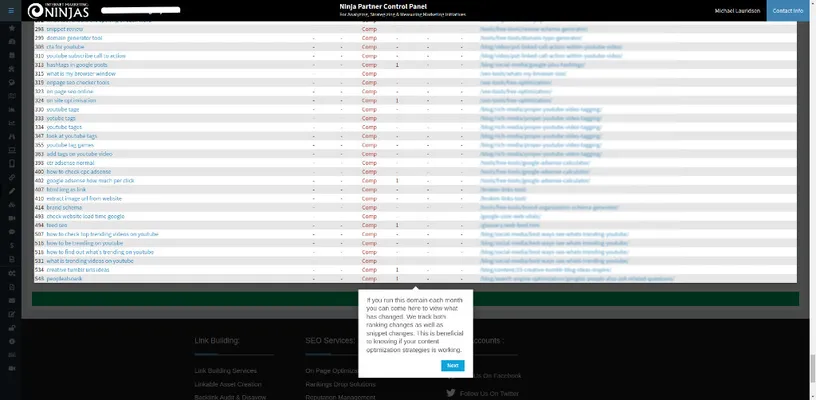
Task: Open the 'Rankings Drop Solutions' footer link
Action: pyautogui.click(x=340, y=384)
